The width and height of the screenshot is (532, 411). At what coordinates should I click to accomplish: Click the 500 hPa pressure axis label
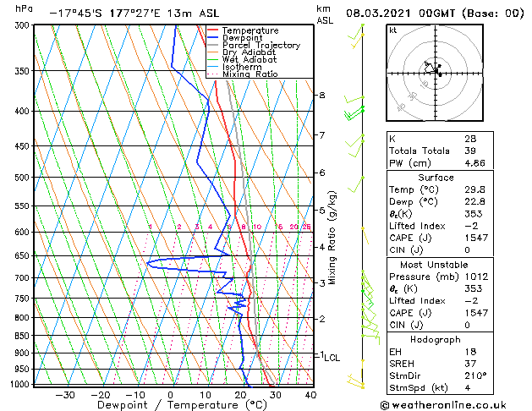(x=24, y=178)
